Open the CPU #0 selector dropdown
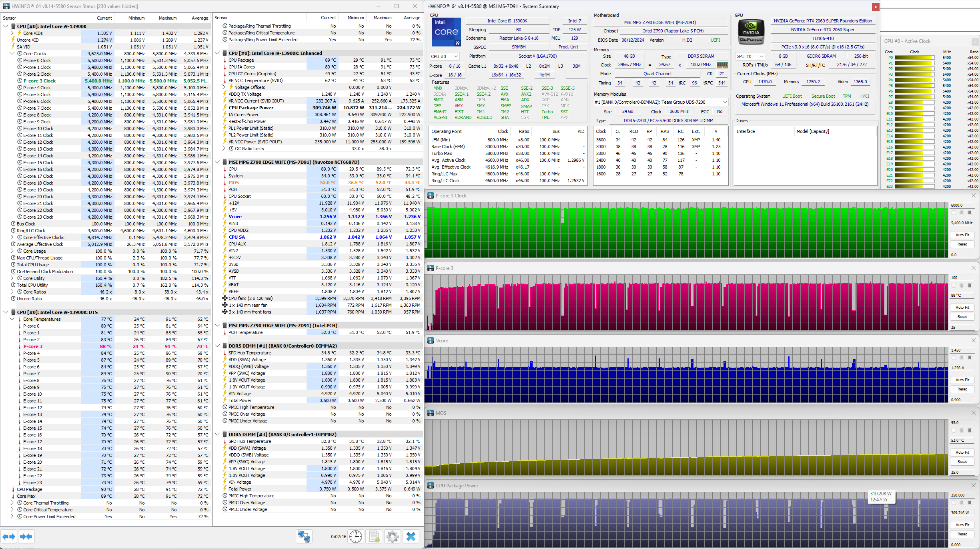The image size is (980, 549). coord(444,56)
